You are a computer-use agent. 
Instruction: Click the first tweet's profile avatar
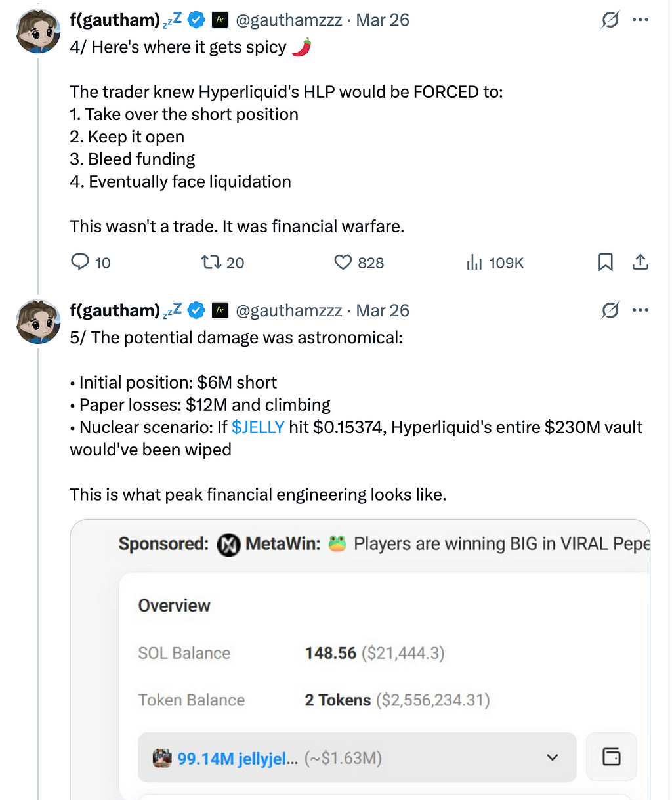pyautogui.click(x=38, y=32)
